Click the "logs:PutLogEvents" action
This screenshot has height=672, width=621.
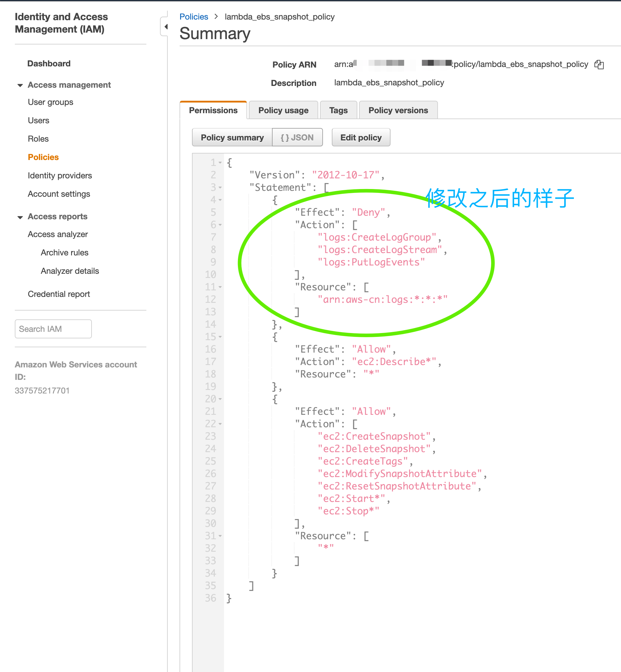coord(371,262)
